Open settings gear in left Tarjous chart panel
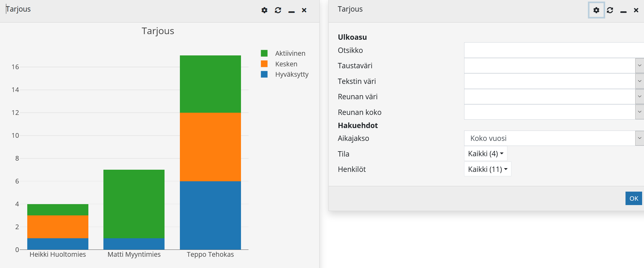Viewport: 644px width, 268px height. pyautogui.click(x=264, y=10)
